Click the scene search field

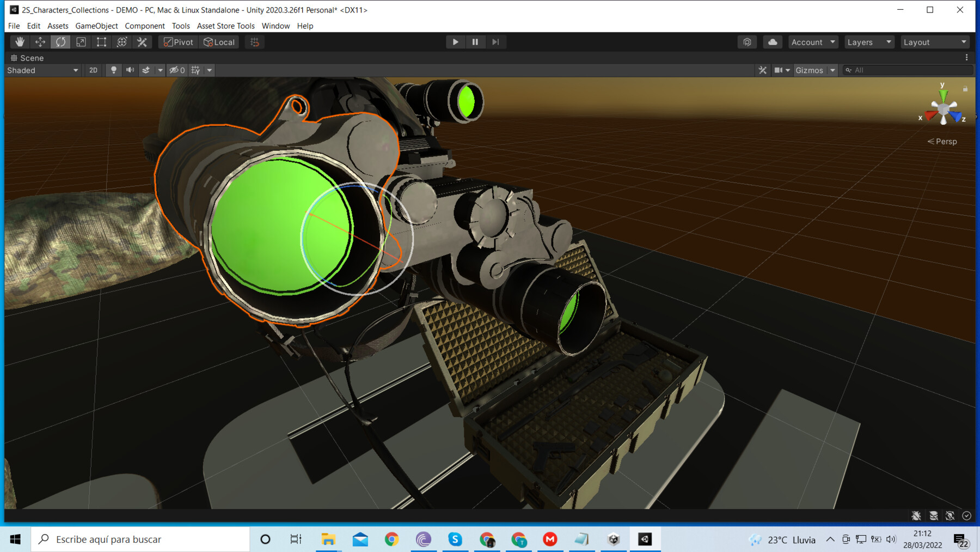908,70
